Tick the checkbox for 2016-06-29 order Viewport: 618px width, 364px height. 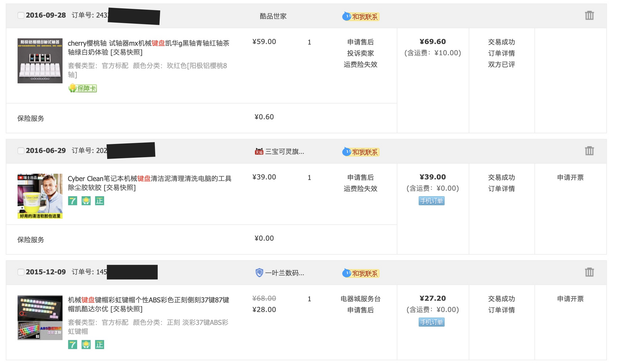tap(21, 151)
